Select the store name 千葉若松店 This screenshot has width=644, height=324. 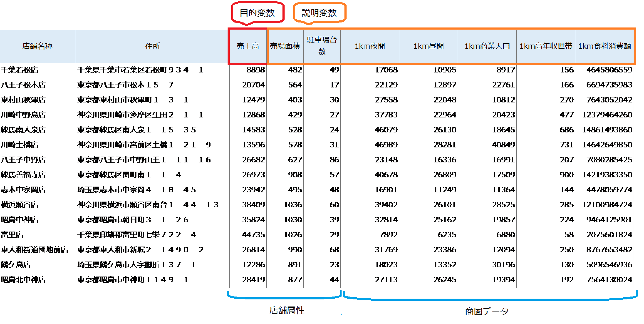20,70
